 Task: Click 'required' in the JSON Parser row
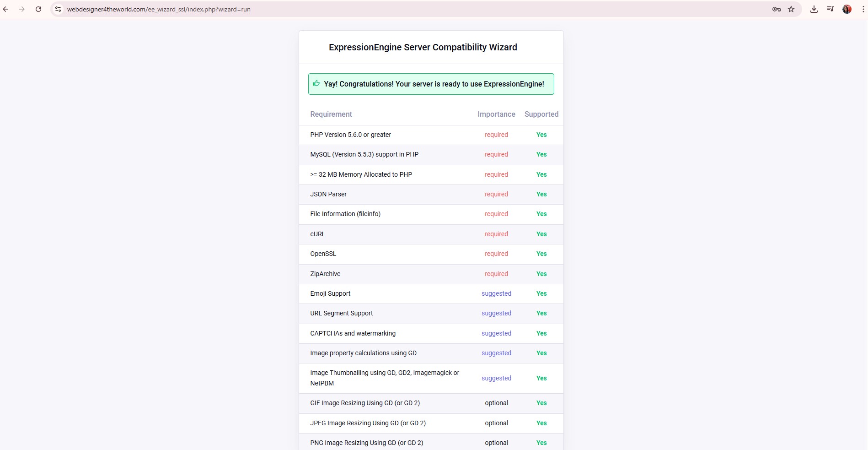[496, 194]
